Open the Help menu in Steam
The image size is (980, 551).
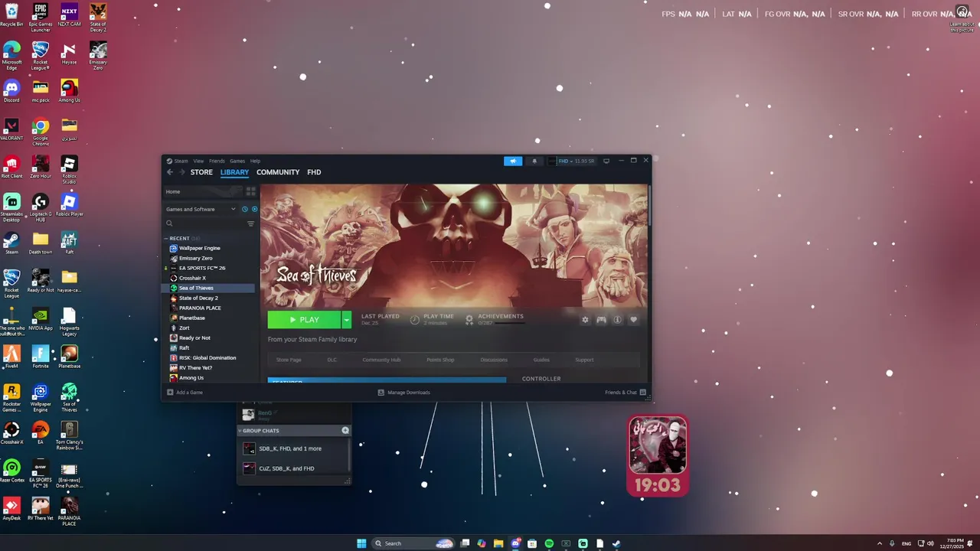click(255, 161)
